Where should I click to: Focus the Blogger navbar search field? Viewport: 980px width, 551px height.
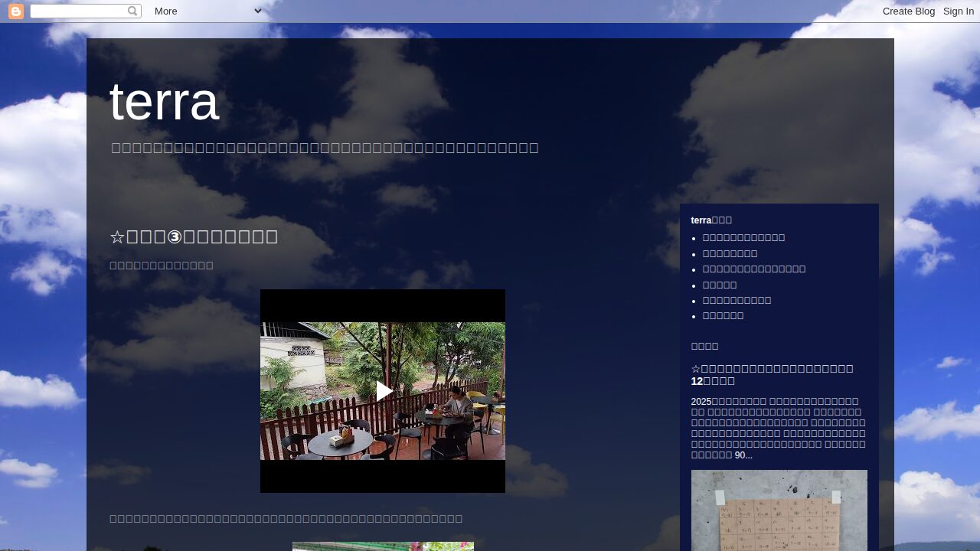tap(78, 11)
